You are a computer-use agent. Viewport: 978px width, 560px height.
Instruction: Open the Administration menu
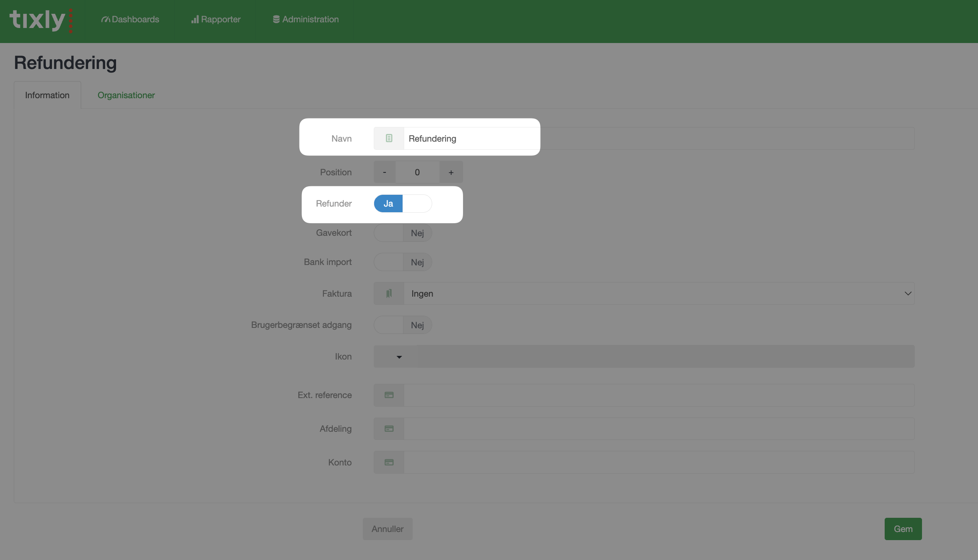(x=305, y=19)
